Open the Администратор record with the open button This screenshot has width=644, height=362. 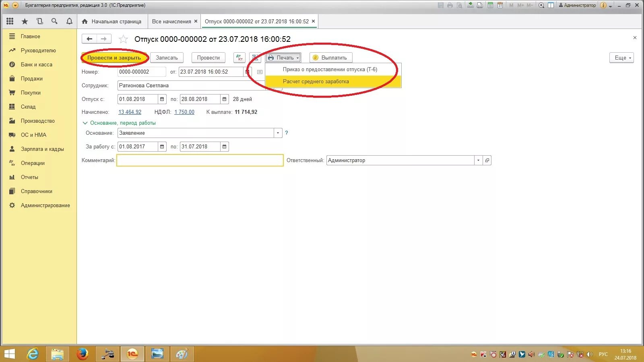point(487,160)
